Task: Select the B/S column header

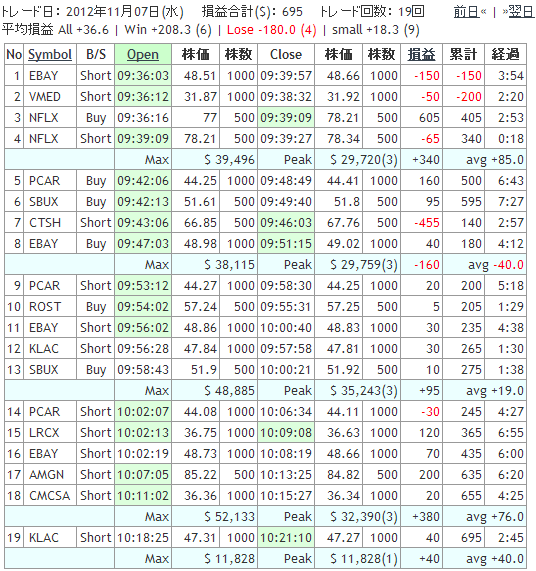Action: coord(96,55)
